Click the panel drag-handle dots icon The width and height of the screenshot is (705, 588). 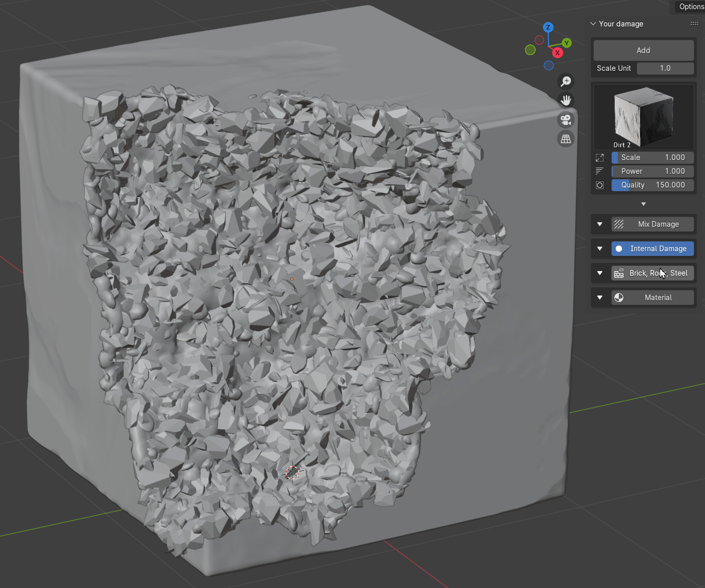click(x=694, y=24)
